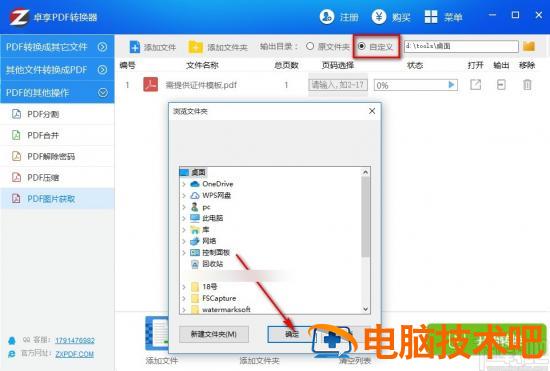The image size is (550, 371).
Task: Select PDF图片获取 in the sidebar
Action: point(57,198)
